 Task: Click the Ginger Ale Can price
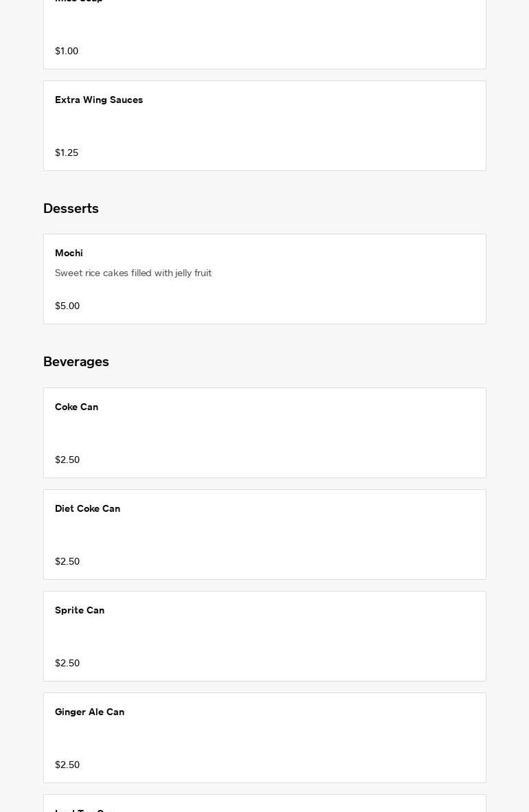[67, 765]
